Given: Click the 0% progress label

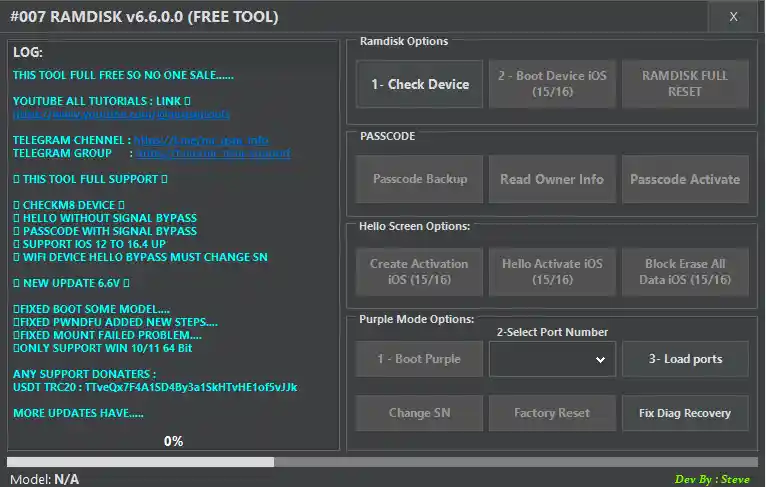Looking at the screenshot, I should (173, 442).
